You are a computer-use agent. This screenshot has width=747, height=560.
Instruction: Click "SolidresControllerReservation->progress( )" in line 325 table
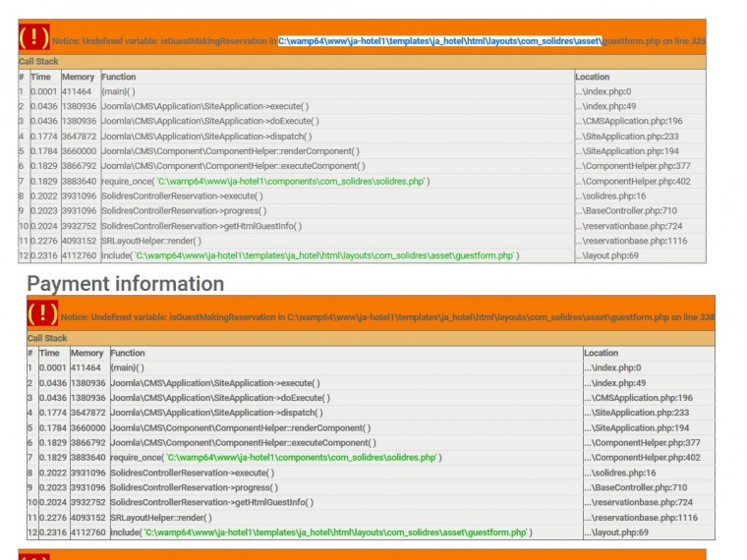click(x=184, y=210)
